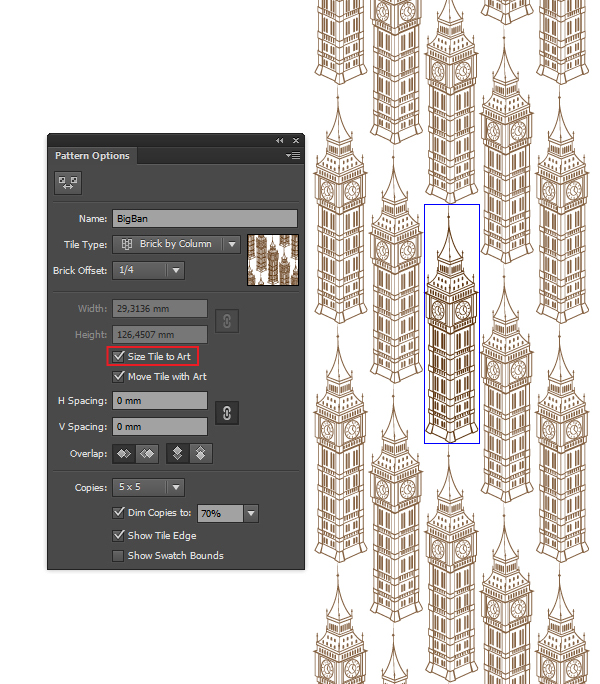Screen dimensions: 600x684
Task: Click the Height field
Action: pyautogui.click(x=160, y=335)
